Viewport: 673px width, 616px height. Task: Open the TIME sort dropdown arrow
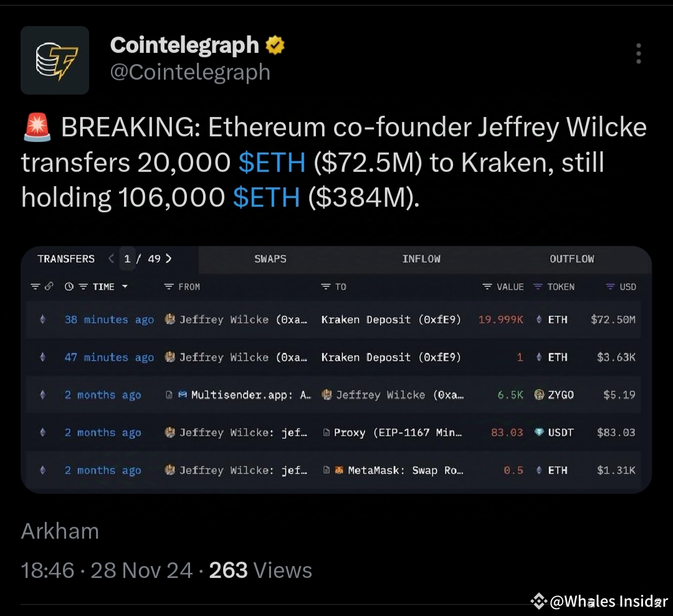click(x=125, y=287)
